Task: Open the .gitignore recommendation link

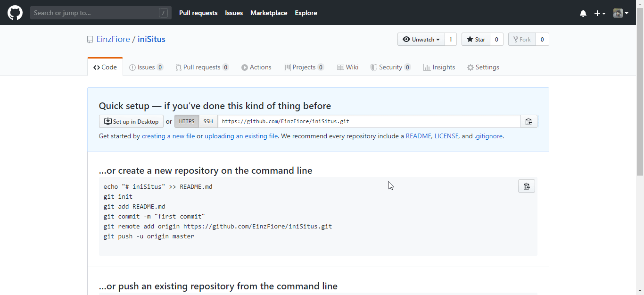Action: click(x=488, y=136)
